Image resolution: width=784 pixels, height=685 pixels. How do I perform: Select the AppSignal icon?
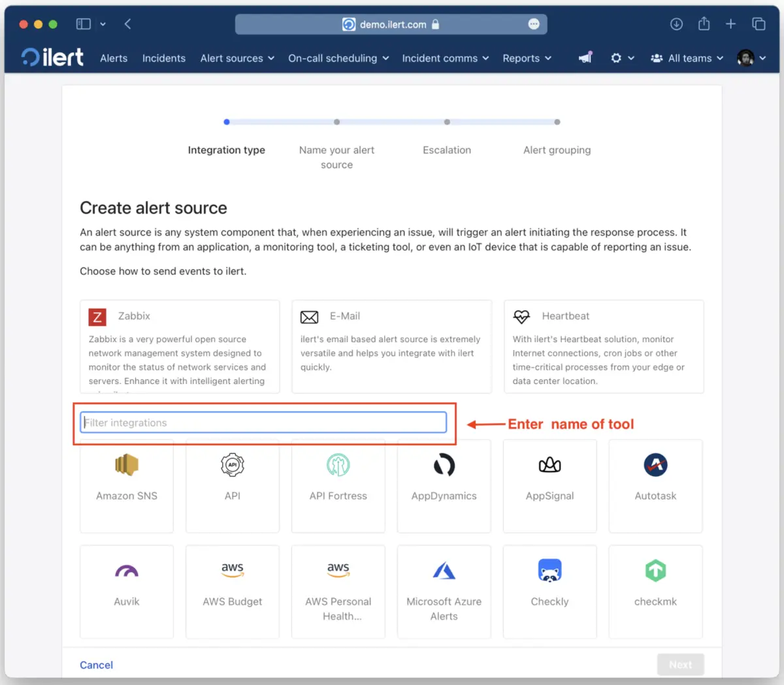click(x=550, y=465)
